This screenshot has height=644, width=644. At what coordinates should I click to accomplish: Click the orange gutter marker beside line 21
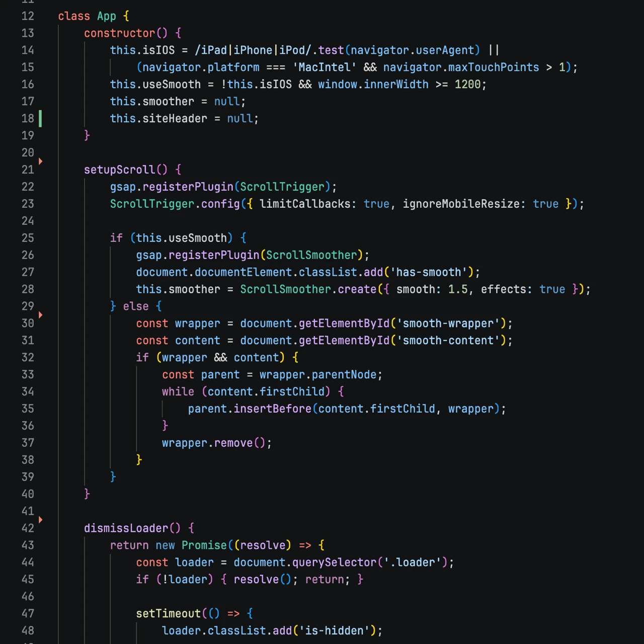(40, 162)
